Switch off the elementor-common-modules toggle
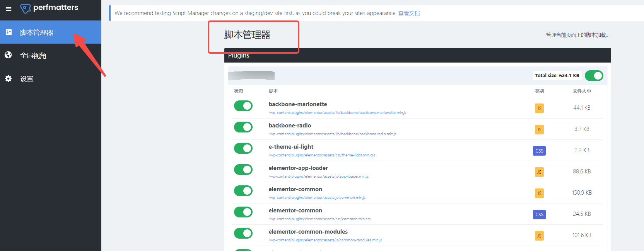This screenshot has height=251, width=644. pos(243,233)
